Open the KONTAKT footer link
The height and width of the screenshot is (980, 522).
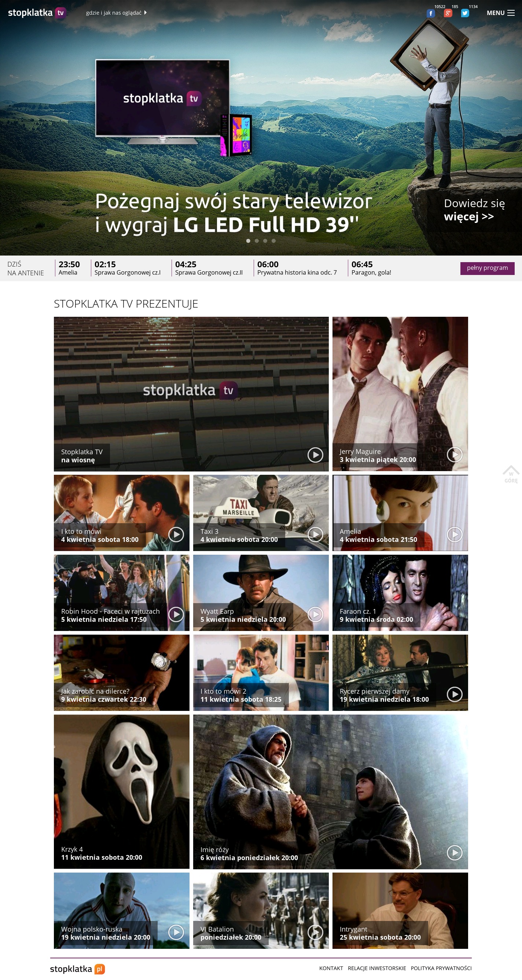(331, 968)
